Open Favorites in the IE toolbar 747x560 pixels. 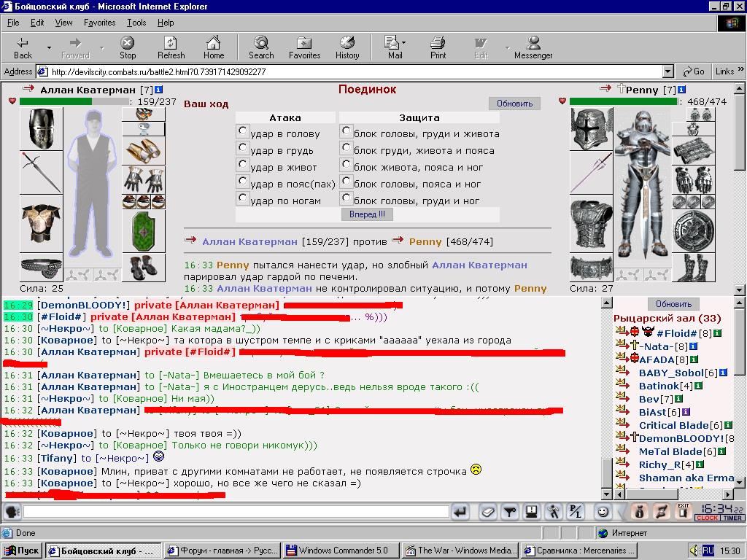tap(304, 47)
